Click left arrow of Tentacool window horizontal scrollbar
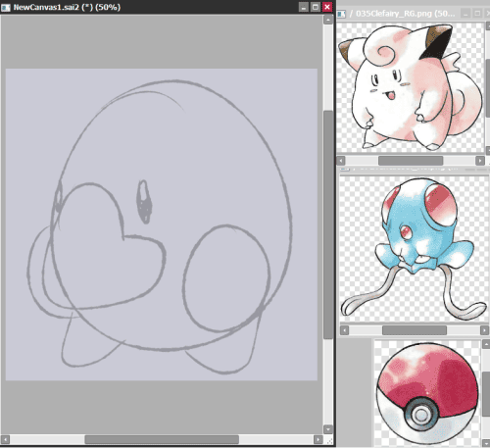 coord(344,330)
